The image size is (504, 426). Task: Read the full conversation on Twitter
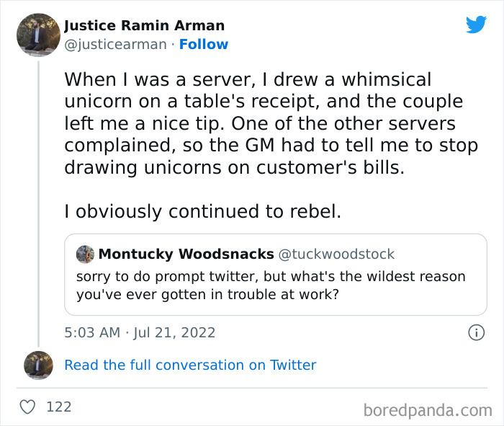(x=190, y=365)
